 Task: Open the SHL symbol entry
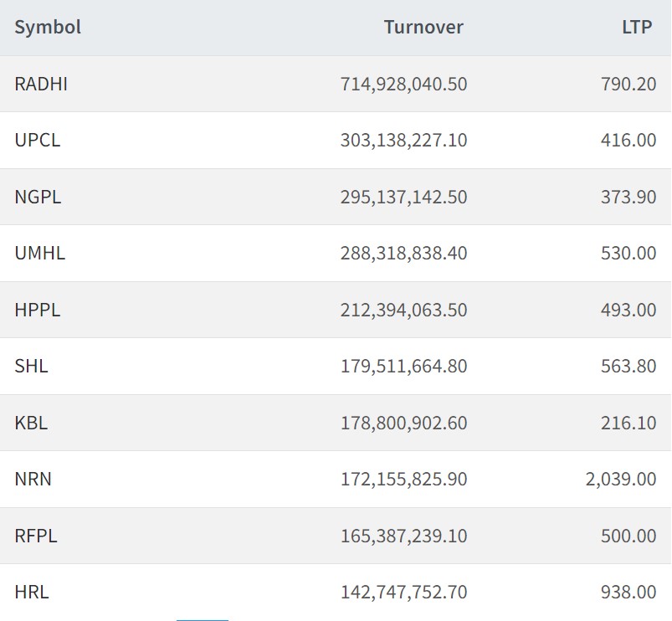[x=31, y=366]
